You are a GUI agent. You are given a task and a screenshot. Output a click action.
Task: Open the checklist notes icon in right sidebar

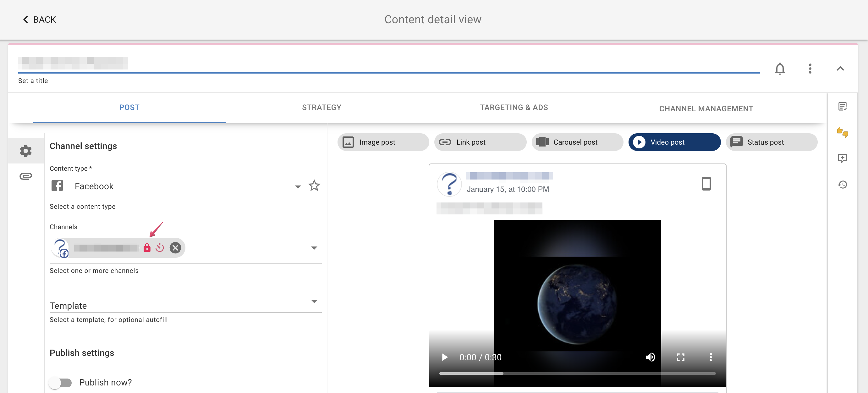843,107
